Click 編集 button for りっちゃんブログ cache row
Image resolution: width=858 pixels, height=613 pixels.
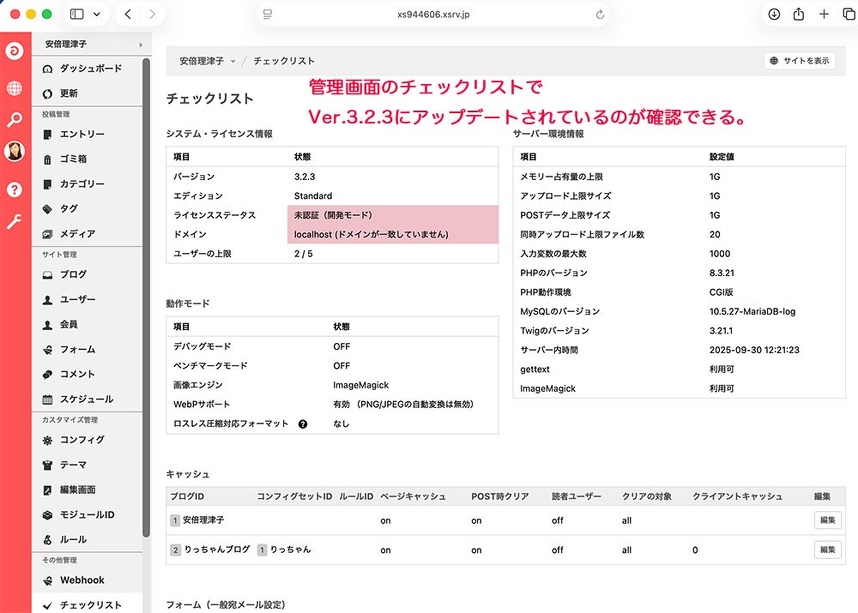[x=827, y=550]
